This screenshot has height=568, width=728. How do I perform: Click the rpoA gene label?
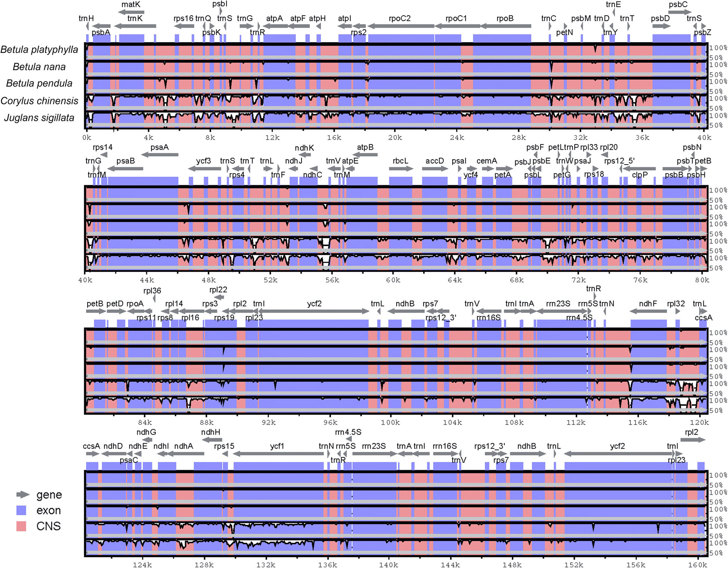coord(135,303)
